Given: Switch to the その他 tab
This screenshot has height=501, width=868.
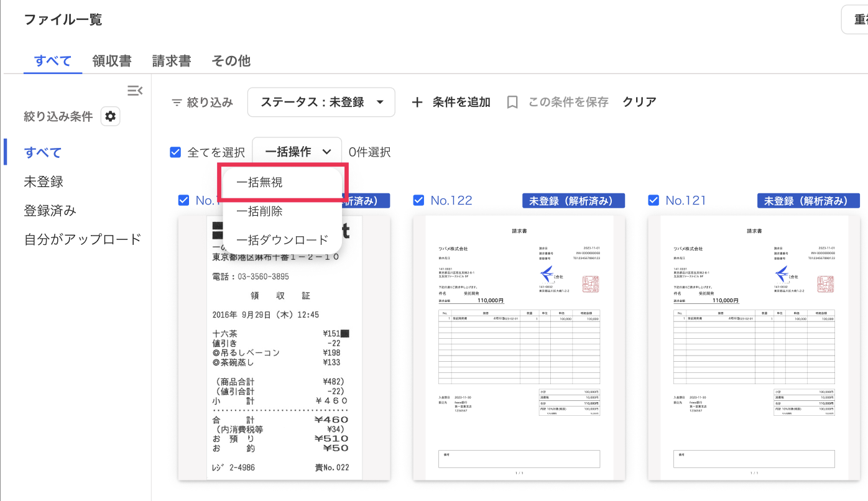Looking at the screenshot, I should [x=231, y=61].
